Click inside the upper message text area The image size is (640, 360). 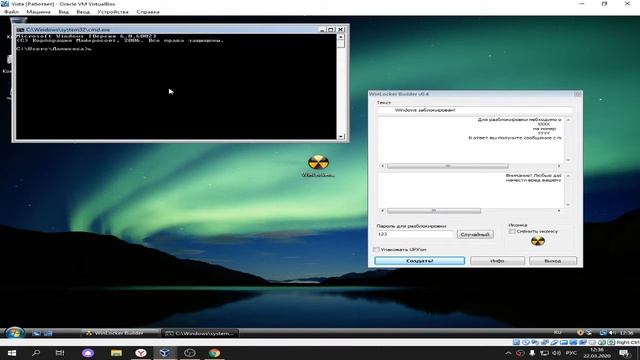click(471, 140)
